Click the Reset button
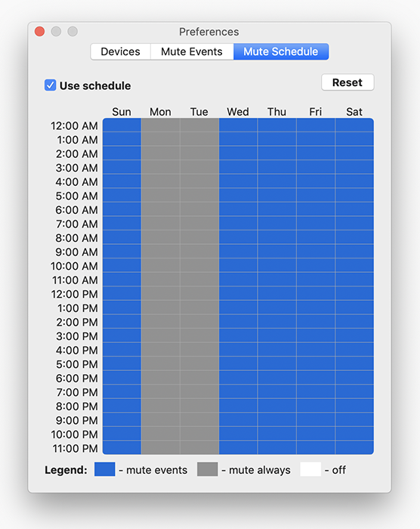The image size is (420, 529). click(x=347, y=82)
